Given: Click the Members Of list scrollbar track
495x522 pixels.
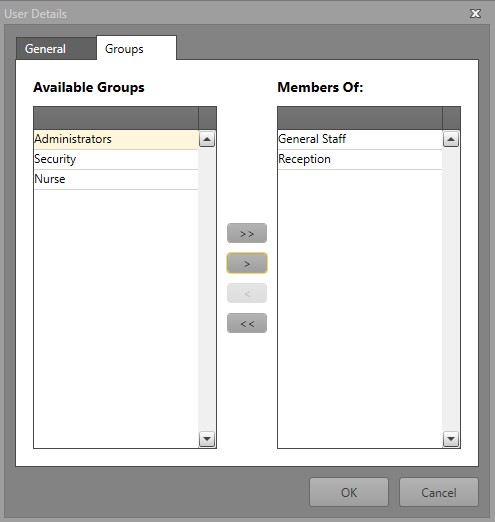Looking at the screenshot, I should (451, 289).
